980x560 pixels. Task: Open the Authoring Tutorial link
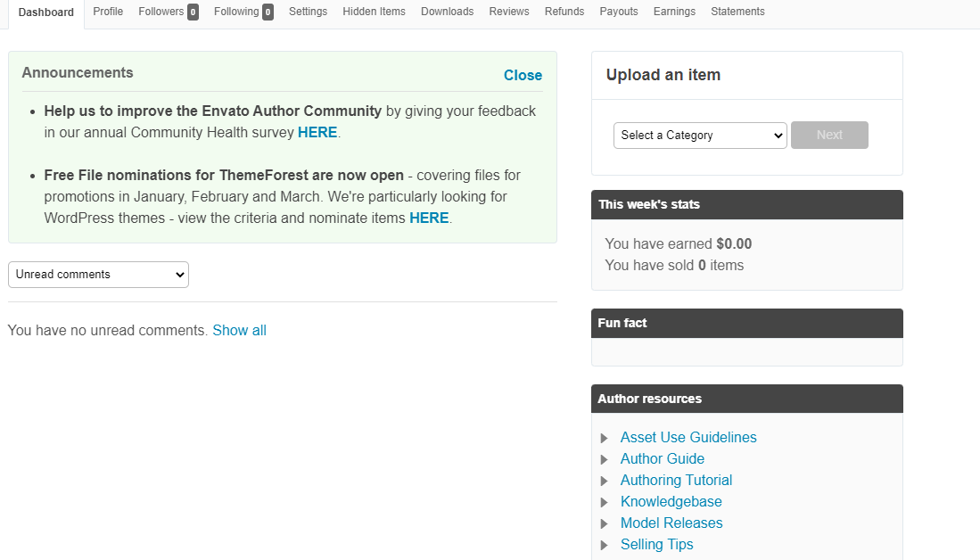tap(676, 480)
